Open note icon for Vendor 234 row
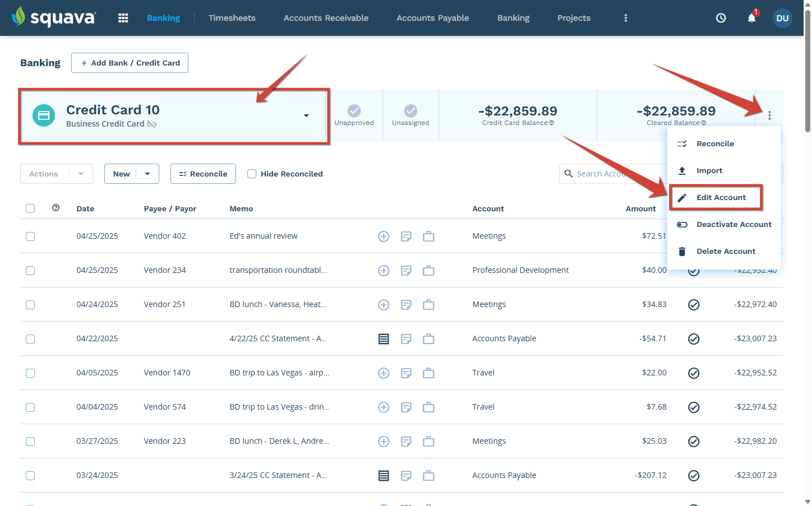812x506 pixels. point(406,271)
